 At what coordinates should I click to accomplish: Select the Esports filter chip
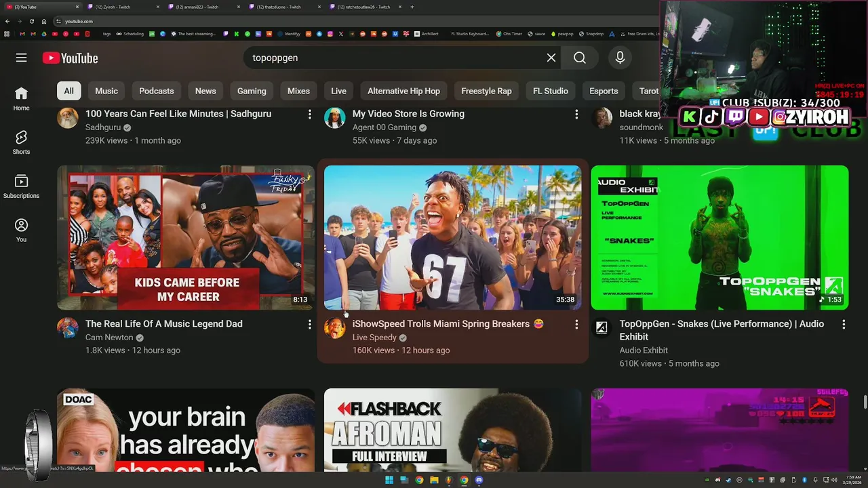(x=604, y=91)
